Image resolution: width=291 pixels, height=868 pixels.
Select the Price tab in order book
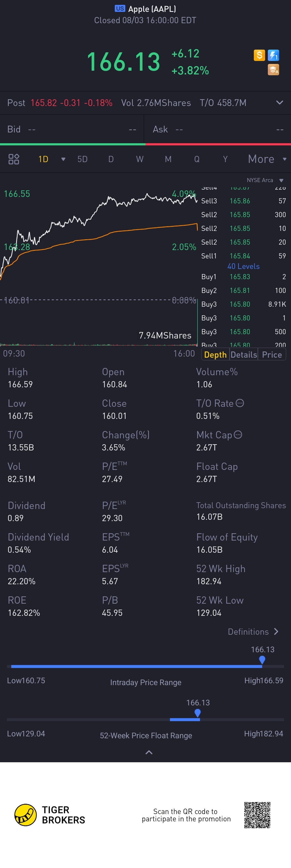point(272,354)
